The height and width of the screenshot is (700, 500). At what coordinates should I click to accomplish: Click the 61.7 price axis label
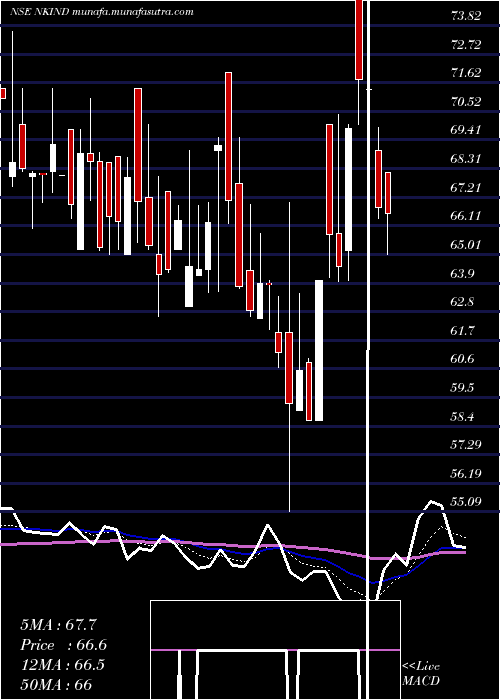pyautogui.click(x=463, y=330)
